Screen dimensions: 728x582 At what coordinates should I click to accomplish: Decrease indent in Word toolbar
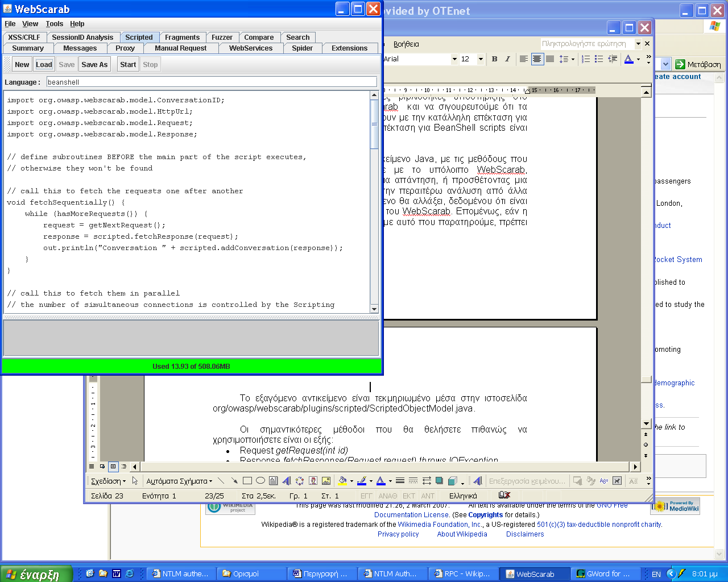[x=613, y=59]
